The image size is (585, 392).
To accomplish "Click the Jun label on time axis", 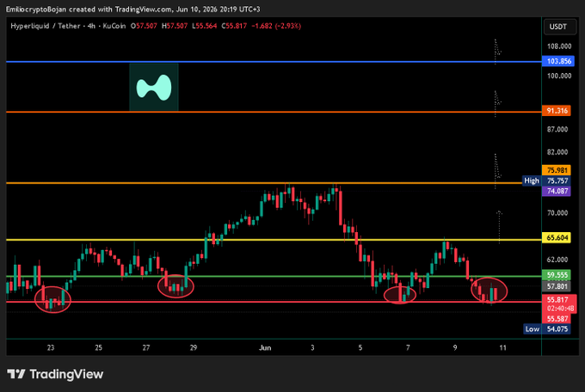I will (x=265, y=347).
